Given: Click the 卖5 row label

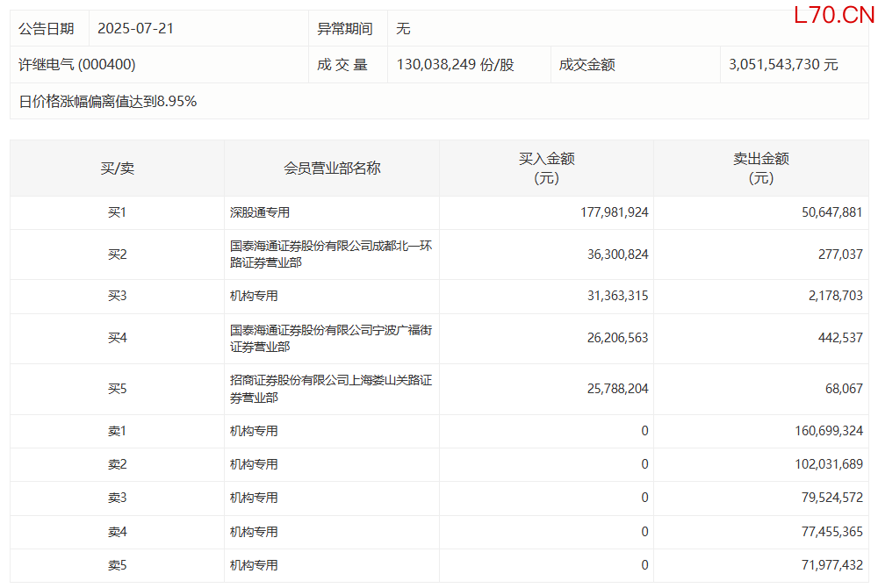Looking at the screenshot, I should [x=117, y=566].
